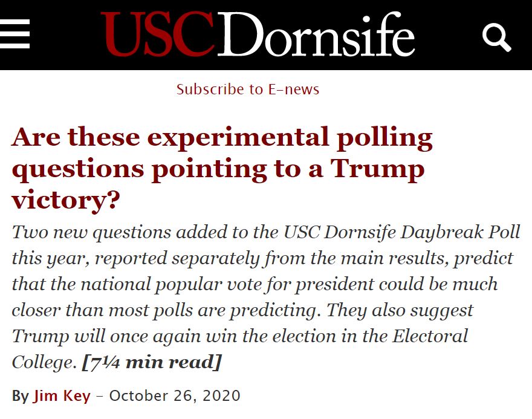Click "E-news" in the subscribe link

click(293, 89)
